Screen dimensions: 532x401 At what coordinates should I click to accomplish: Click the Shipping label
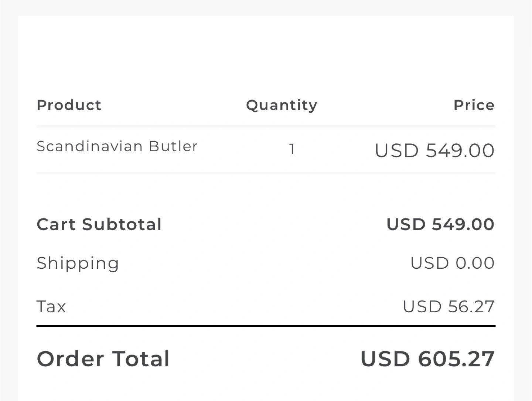(x=78, y=264)
